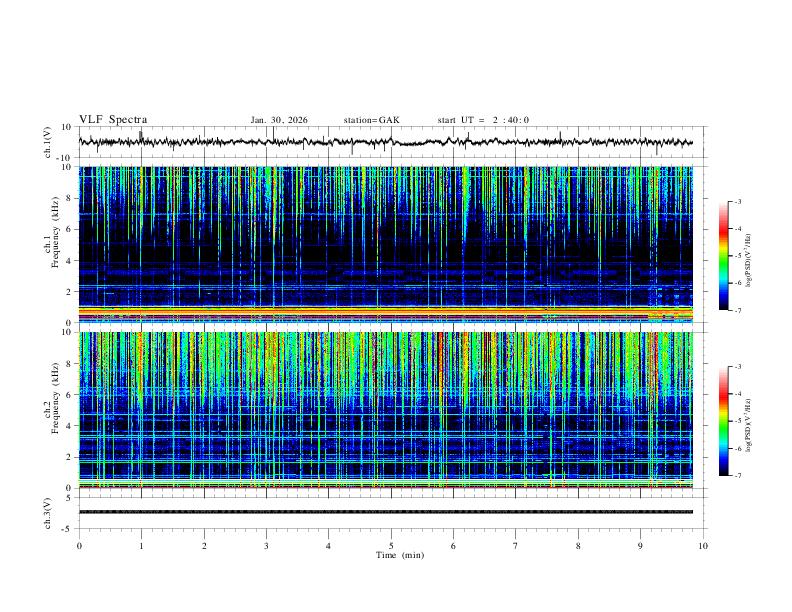Click the 'VLF Spectra' title text
The image size is (792, 612).
(x=113, y=120)
